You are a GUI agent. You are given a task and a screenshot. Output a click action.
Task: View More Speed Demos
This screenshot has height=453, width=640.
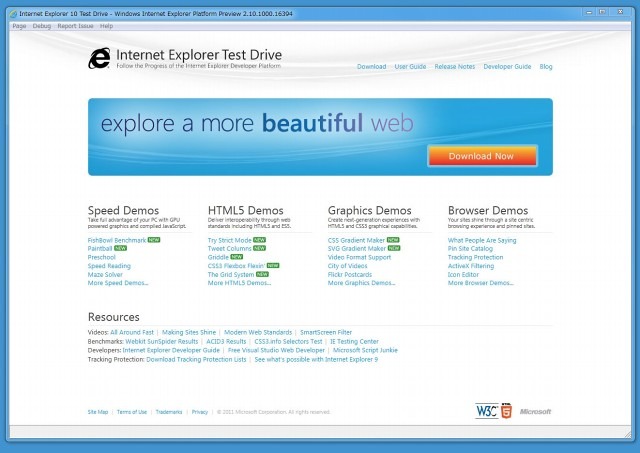118,283
